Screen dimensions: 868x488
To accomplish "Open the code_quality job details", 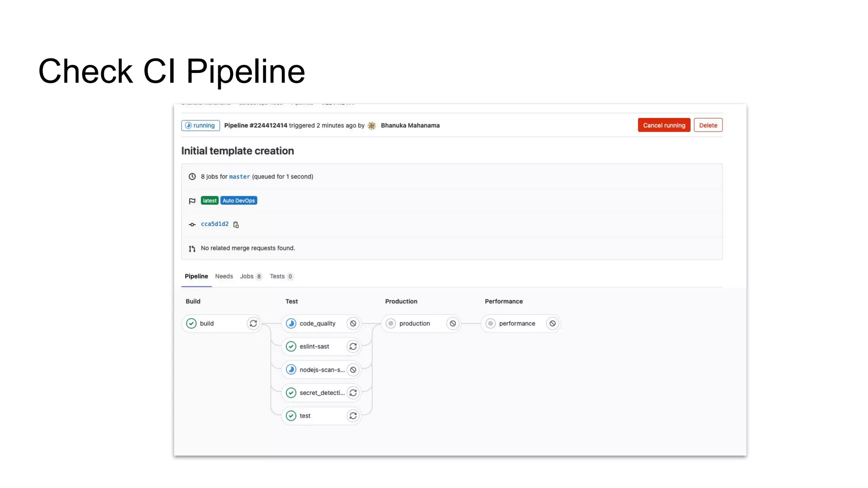I will 317,324.
